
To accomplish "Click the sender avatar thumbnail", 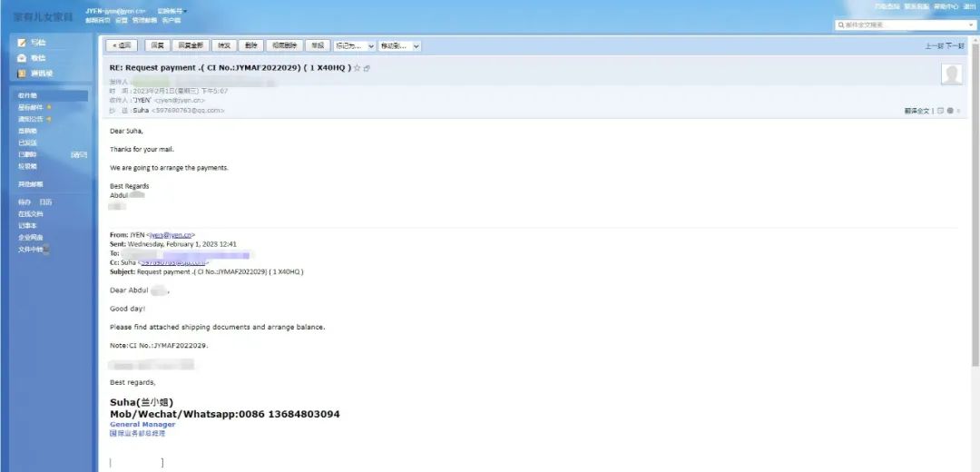I will coord(952,75).
